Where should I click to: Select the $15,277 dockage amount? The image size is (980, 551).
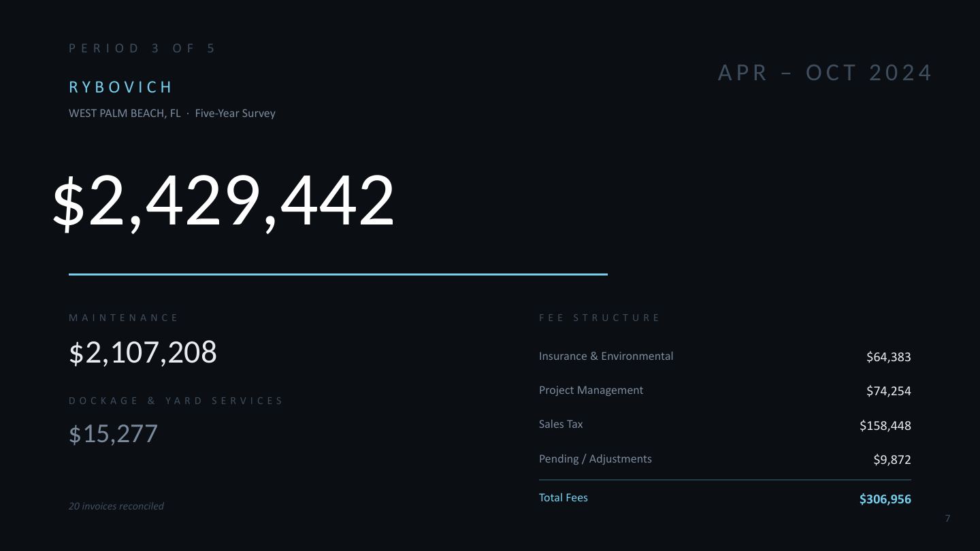click(x=113, y=433)
